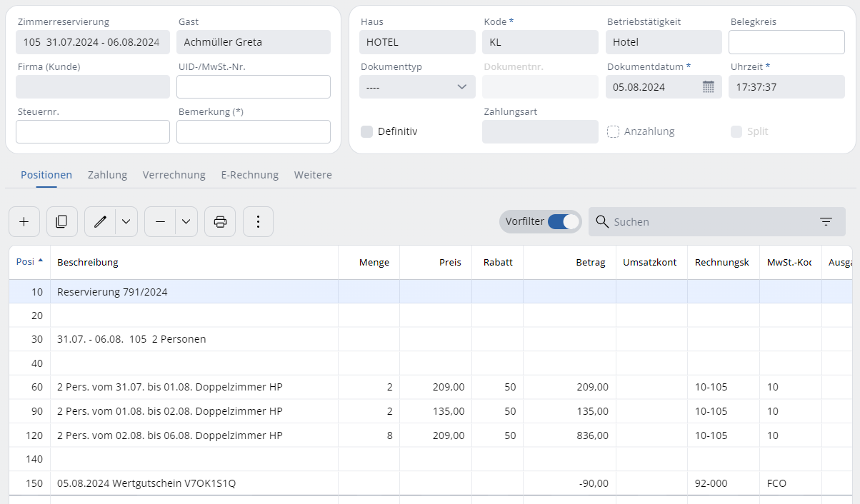
Task: Select the Wertgutschein V7OK1S1Q row
Action: click(x=146, y=483)
